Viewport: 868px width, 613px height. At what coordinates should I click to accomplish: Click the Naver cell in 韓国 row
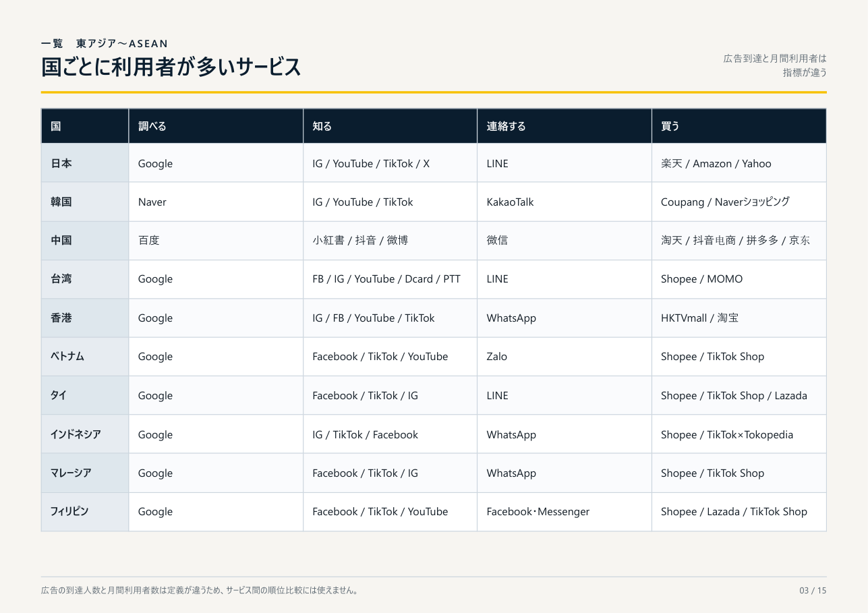[x=216, y=202]
